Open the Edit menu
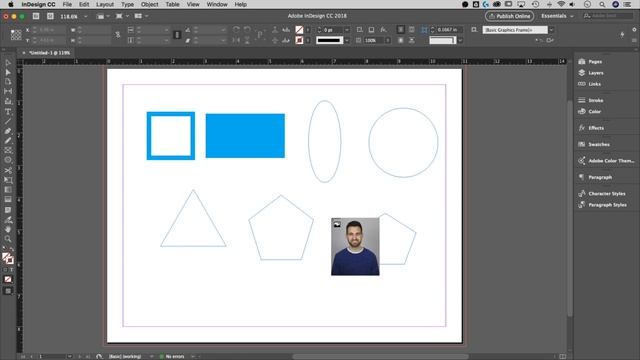 pyautogui.click(x=84, y=4)
